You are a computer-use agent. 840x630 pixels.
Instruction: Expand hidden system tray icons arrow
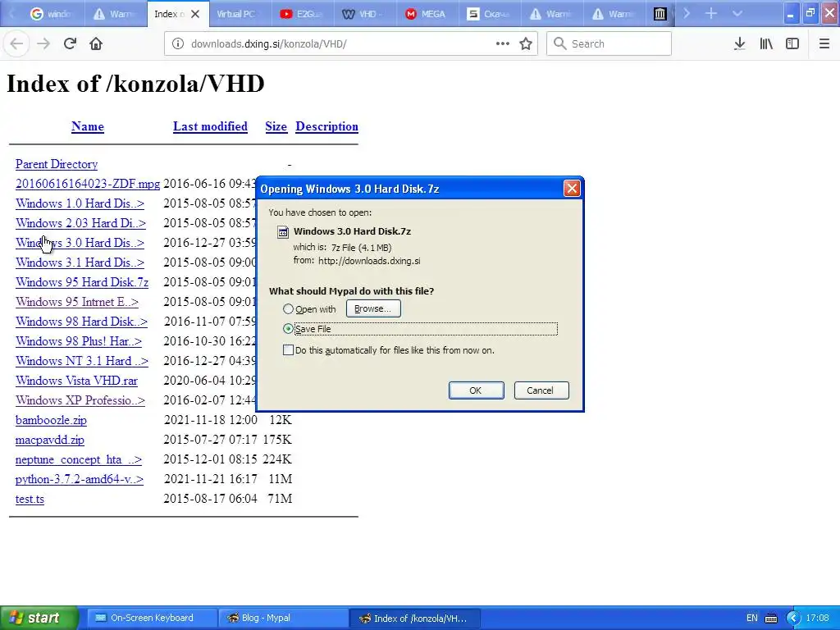[793, 619]
